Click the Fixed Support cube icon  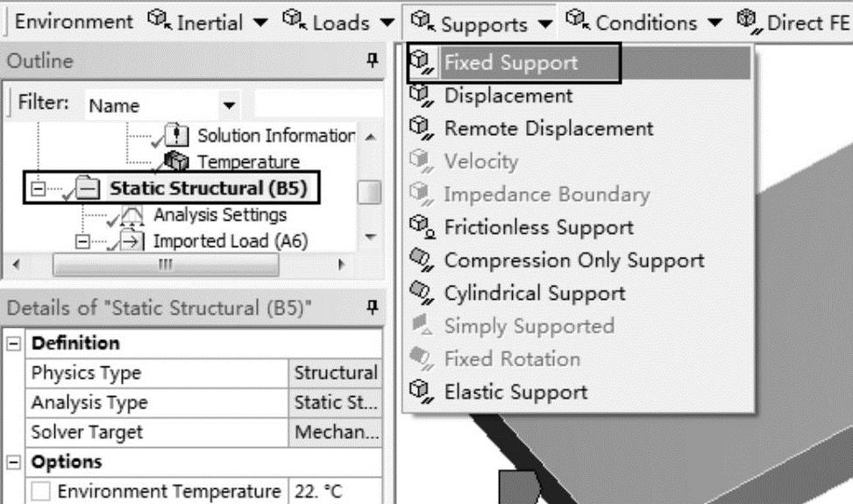(422, 62)
